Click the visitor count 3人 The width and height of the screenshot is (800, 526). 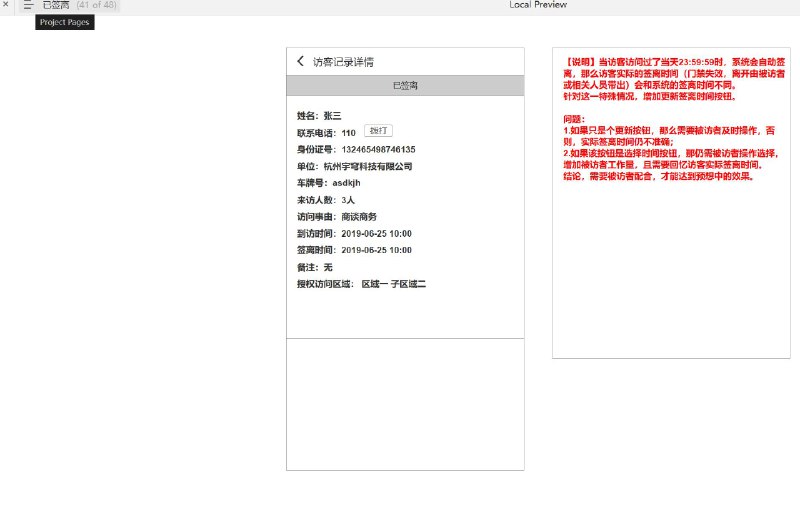click(x=348, y=200)
